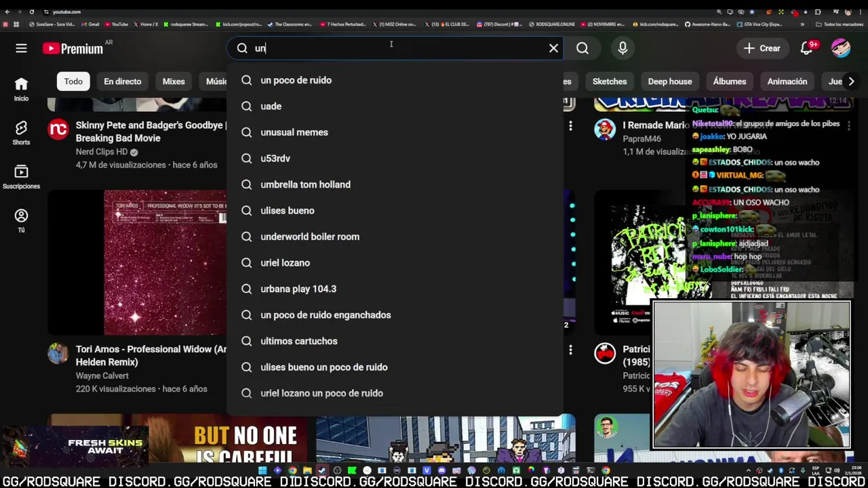Open the Tori Amos video channel avatar

pos(58,352)
